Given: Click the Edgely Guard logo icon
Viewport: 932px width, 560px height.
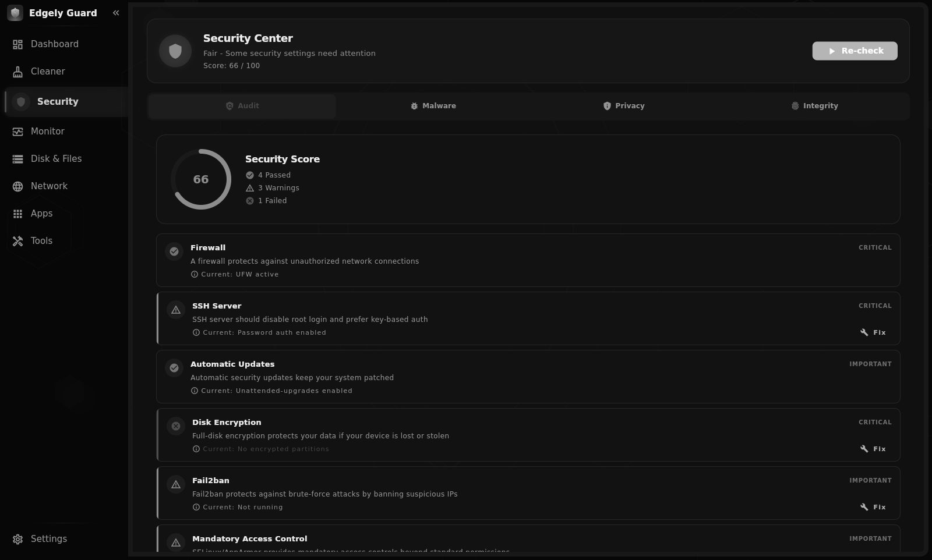Looking at the screenshot, I should pyautogui.click(x=15, y=13).
